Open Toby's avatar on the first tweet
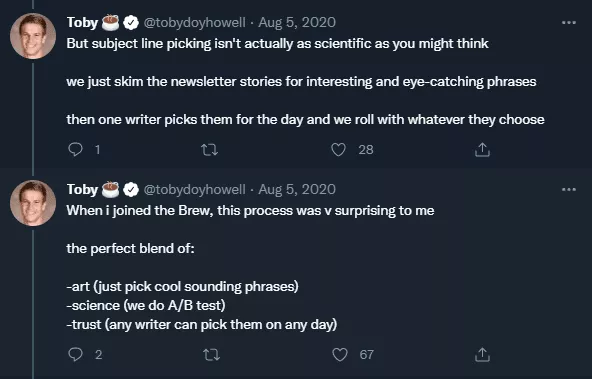Image resolution: width=592 pixels, height=379 pixels. pos(33,36)
